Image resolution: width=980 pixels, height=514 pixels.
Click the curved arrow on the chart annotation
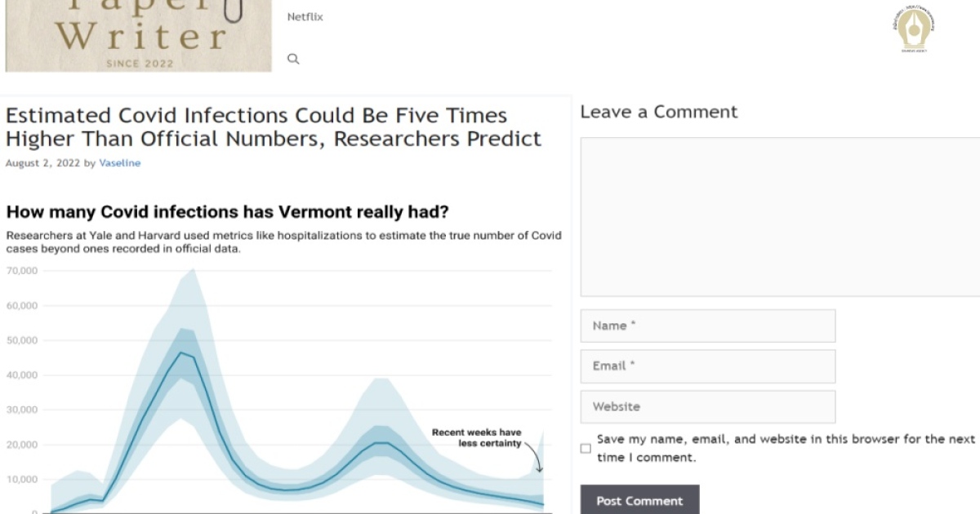click(535, 460)
